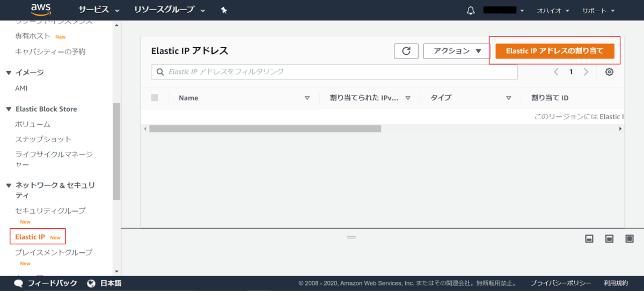Open the サービス dropdown menu
Viewport: 644px width, 291px height.
click(99, 10)
